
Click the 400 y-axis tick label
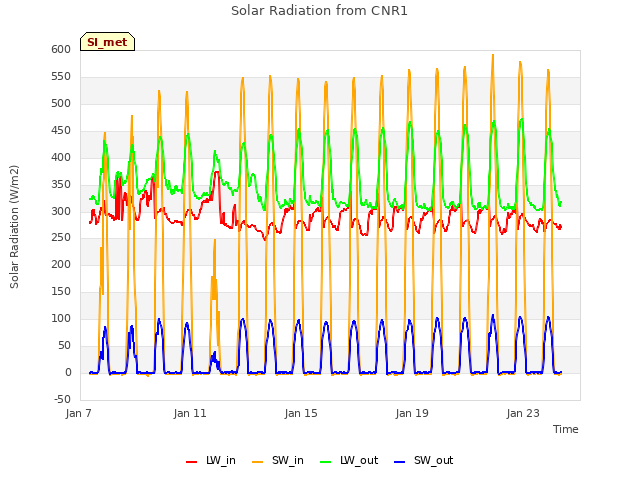click(61, 157)
